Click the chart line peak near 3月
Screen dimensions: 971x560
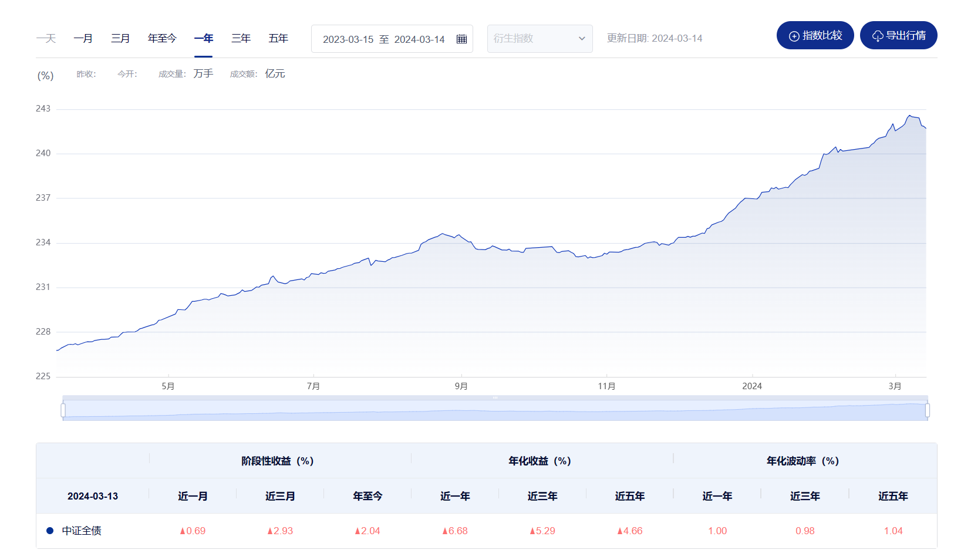(909, 116)
